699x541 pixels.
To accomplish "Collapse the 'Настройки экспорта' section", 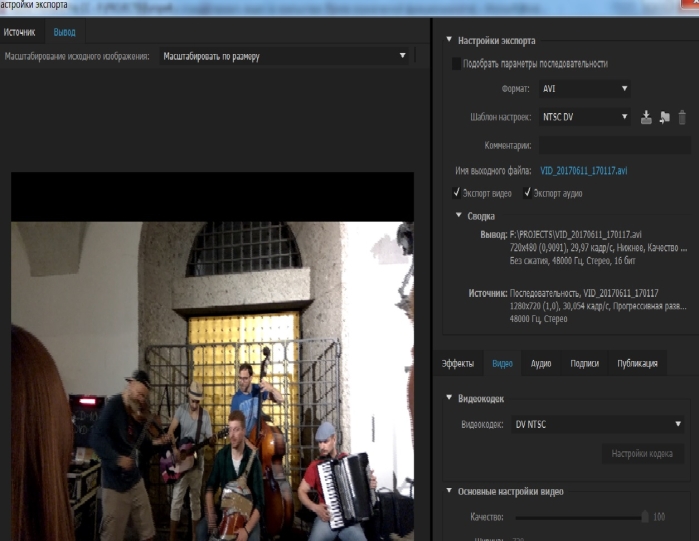I will pos(449,40).
